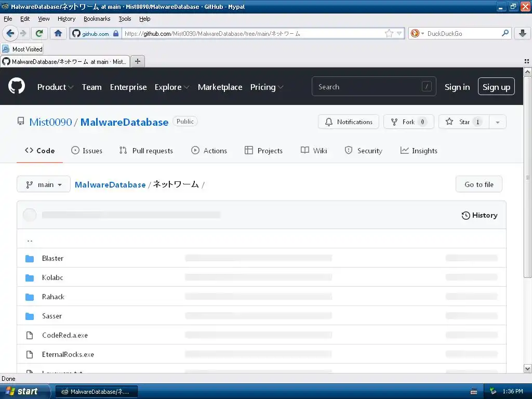Viewport: 532px width, 399px height.
Task: Click the Blaster folder icon
Action: (30, 259)
